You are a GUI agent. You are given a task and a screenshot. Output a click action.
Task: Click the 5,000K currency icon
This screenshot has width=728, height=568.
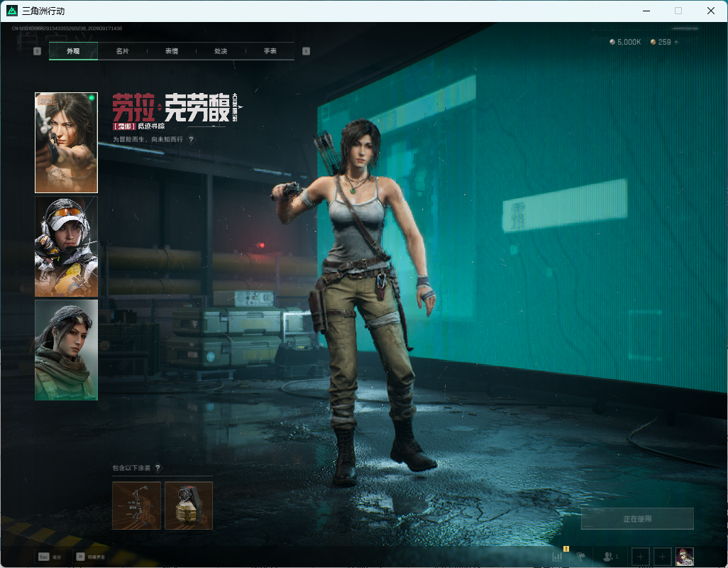[x=612, y=42]
